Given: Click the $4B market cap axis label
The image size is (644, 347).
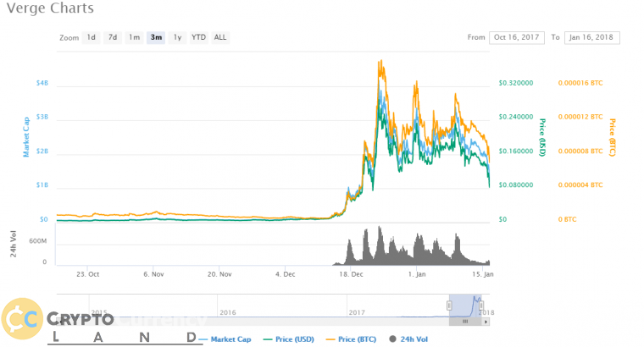Looking at the screenshot, I should (x=42, y=83).
